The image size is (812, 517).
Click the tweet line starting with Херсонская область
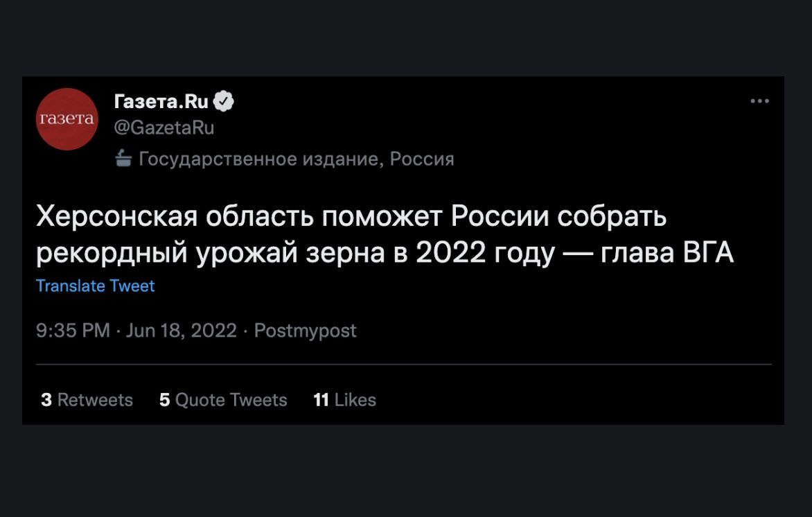pyautogui.click(x=351, y=216)
